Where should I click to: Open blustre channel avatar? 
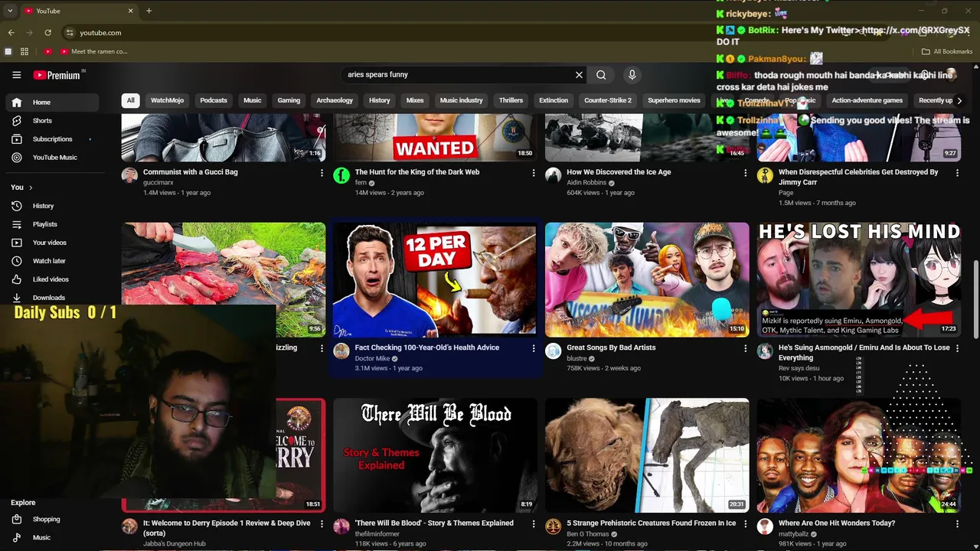(553, 351)
